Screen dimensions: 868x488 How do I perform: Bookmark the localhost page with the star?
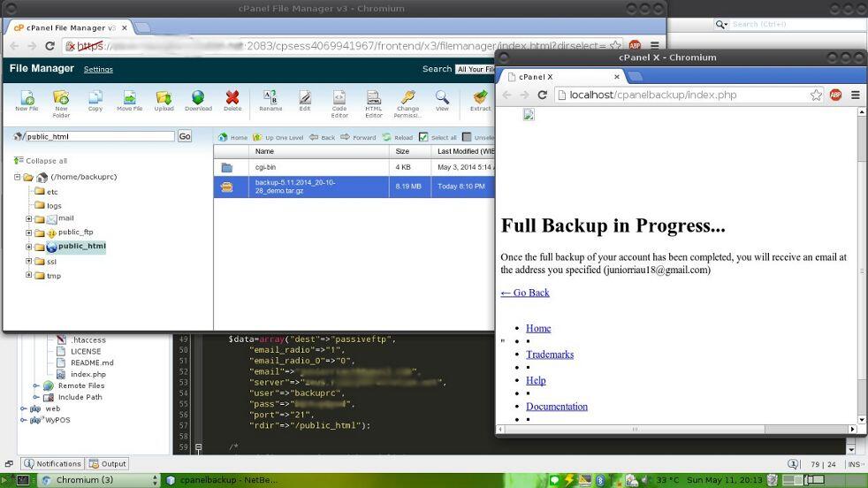[x=816, y=95]
